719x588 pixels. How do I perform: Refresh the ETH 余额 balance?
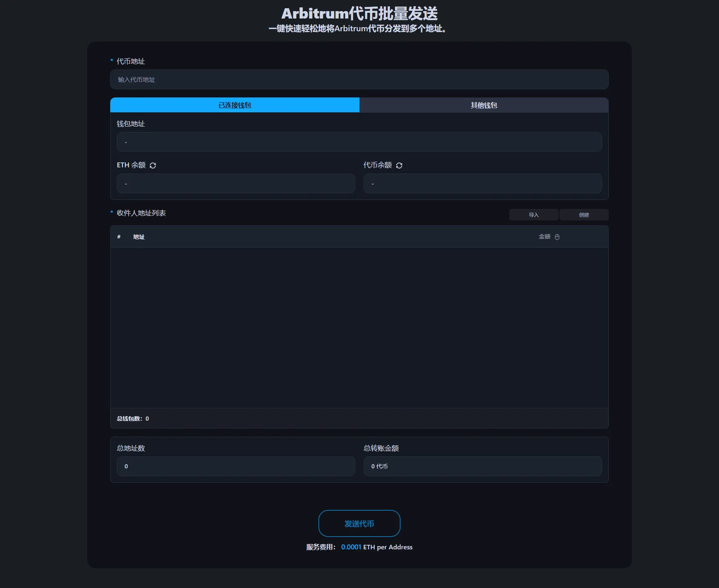(153, 165)
